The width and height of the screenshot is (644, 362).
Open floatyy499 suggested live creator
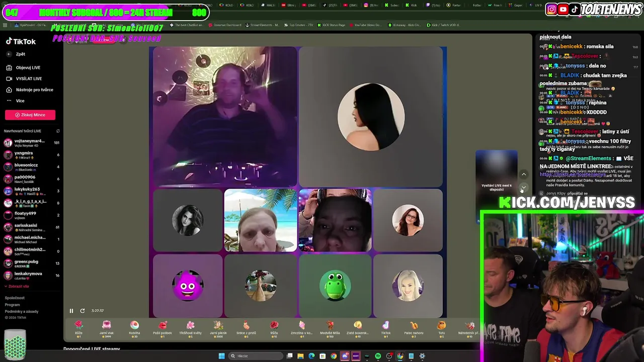click(31, 215)
